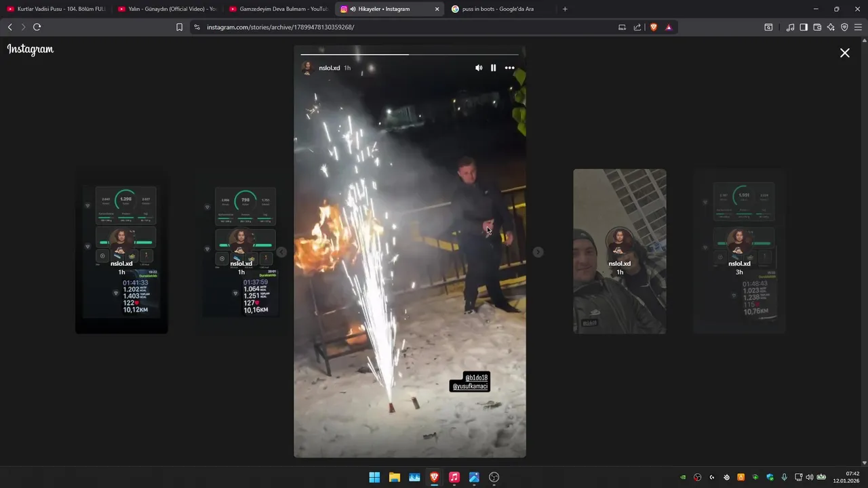Toggle the browser sidebar panel
Image resolution: width=868 pixels, height=488 pixels.
point(804,27)
